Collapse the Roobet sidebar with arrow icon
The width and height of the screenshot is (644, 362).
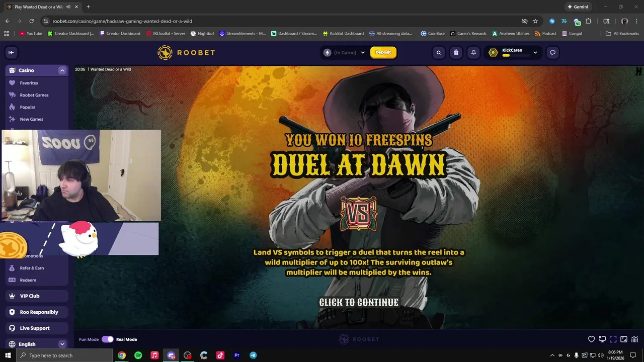click(x=11, y=52)
